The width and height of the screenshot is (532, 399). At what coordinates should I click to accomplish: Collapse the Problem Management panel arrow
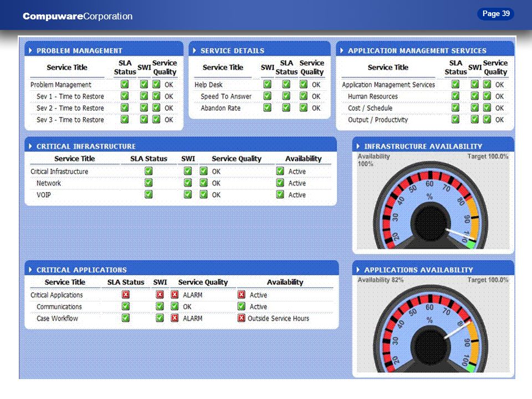tap(30, 50)
